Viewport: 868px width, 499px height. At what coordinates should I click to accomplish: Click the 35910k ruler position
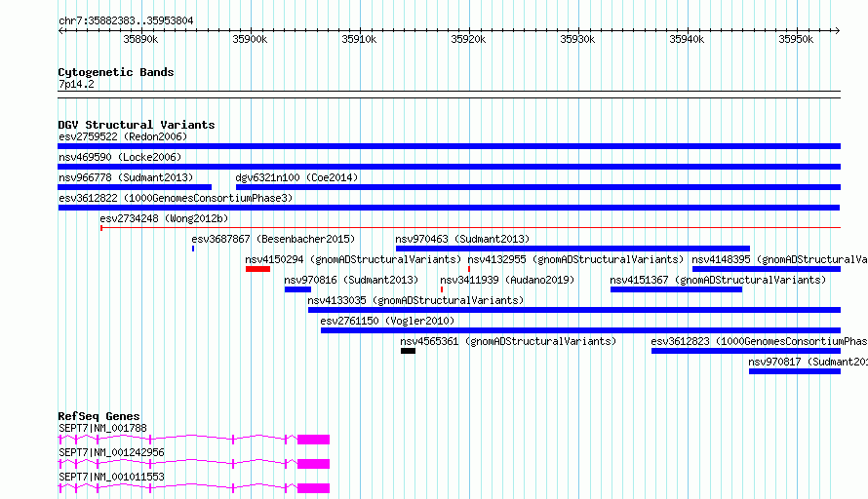359,39
